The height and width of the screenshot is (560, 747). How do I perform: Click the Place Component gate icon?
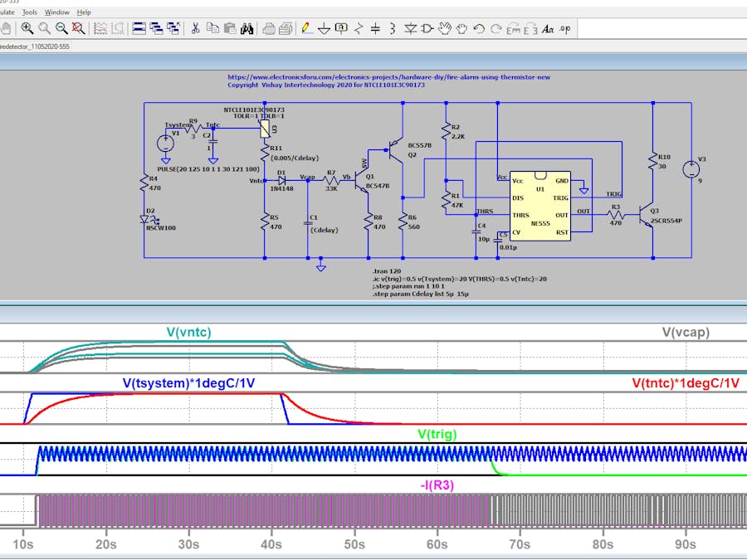pyautogui.click(x=427, y=28)
